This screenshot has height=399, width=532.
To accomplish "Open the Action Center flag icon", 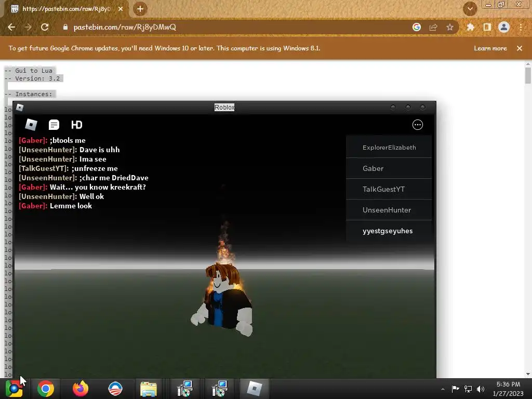I will tap(455, 389).
